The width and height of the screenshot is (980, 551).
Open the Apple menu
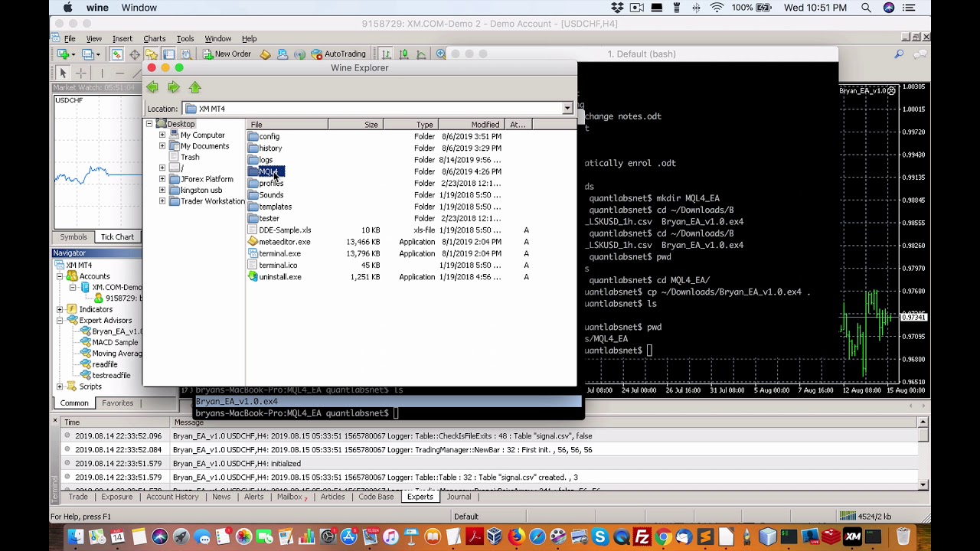click(68, 8)
